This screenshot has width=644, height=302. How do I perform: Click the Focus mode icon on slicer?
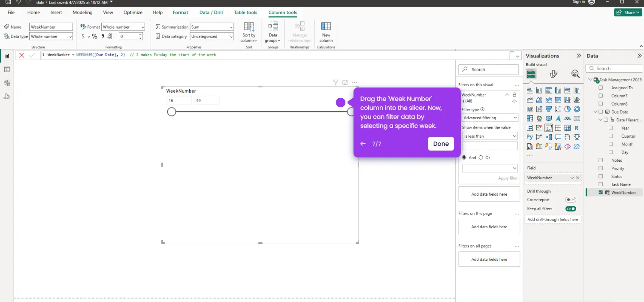pos(345,82)
